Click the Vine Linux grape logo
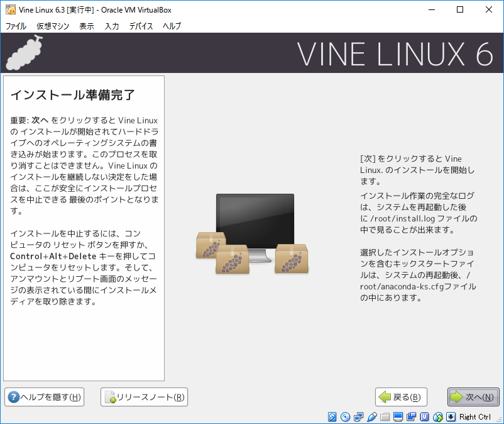The width and height of the screenshot is (504, 424). tap(26, 52)
